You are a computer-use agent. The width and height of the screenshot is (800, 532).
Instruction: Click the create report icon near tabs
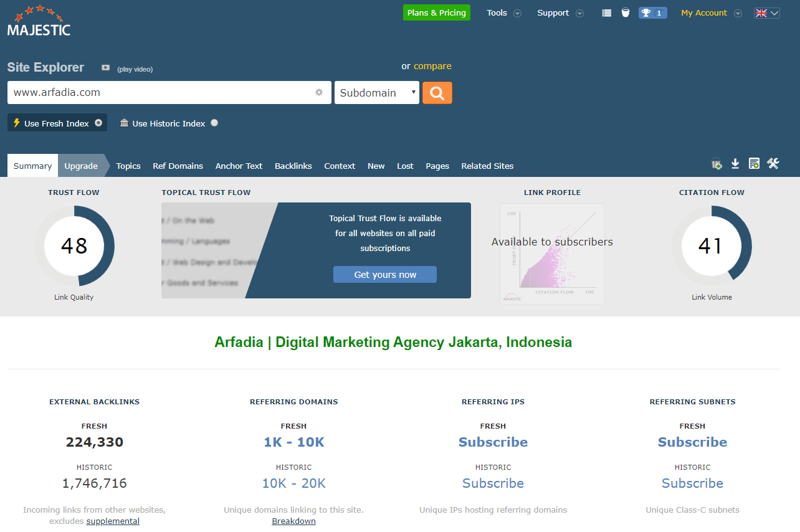[754, 163]
